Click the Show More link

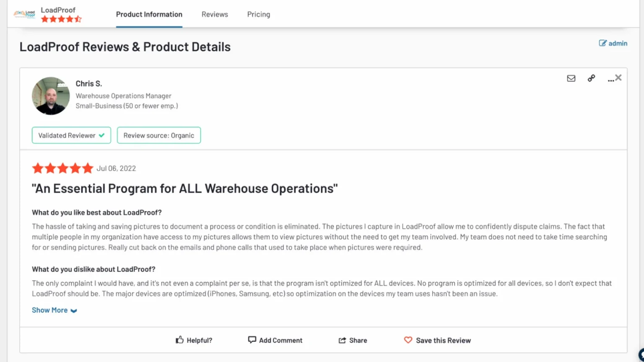[x=49, y=310]
